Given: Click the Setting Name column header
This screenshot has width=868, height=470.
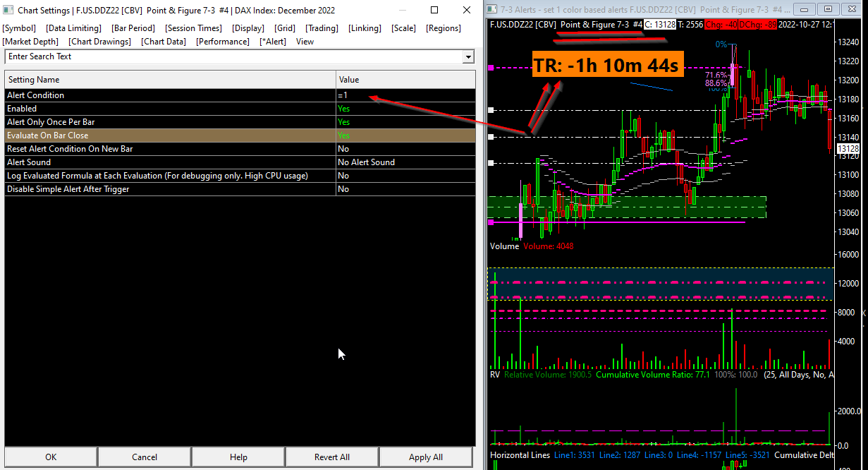Looking at the screenshot, I should 170,80.
